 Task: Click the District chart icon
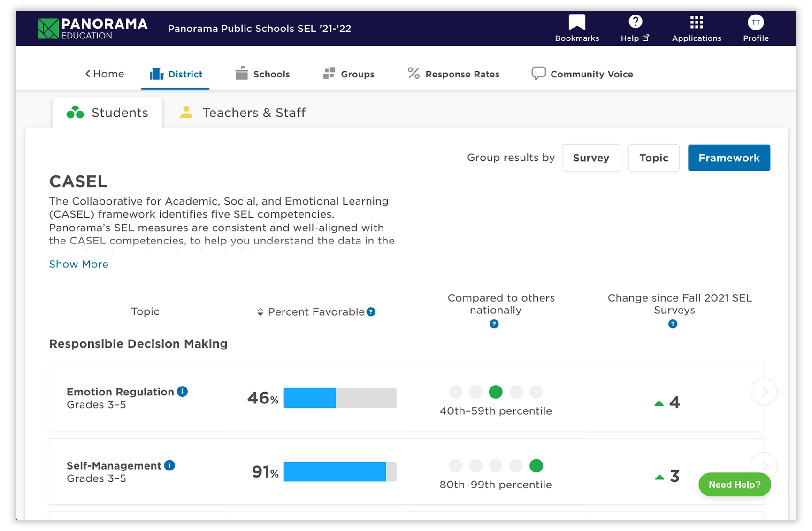[157, 74]
